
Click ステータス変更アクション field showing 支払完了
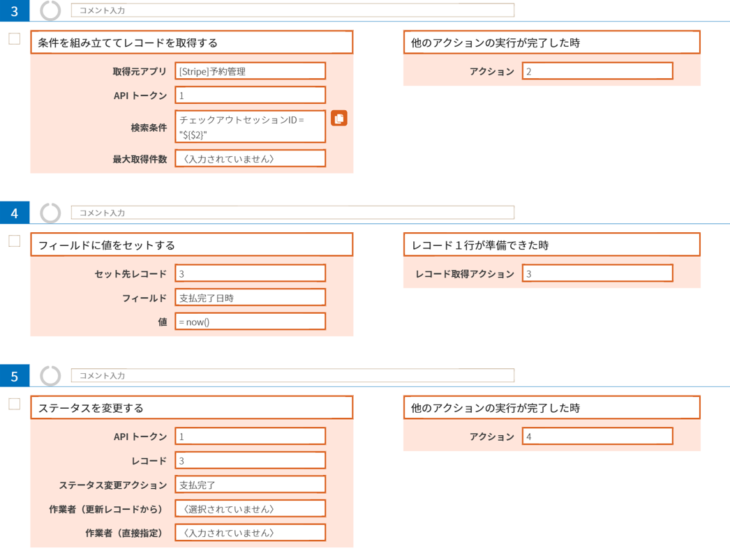click(x=250, y=485)
